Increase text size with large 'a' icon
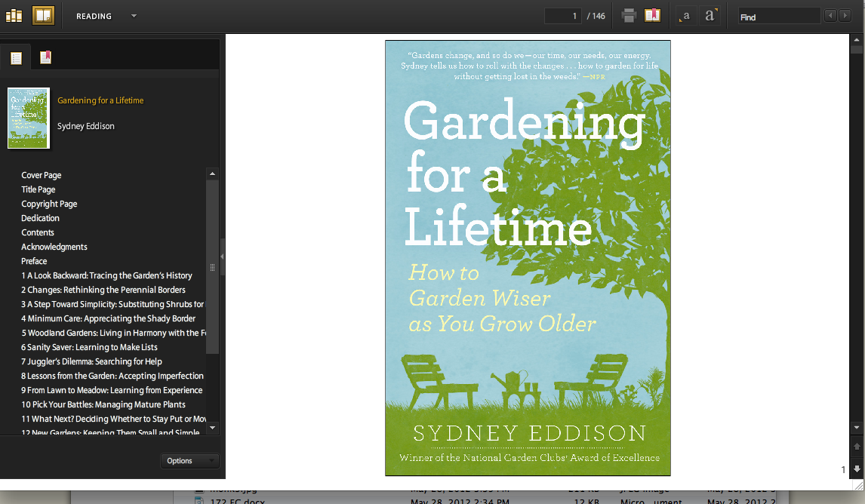 click(710, 15)
